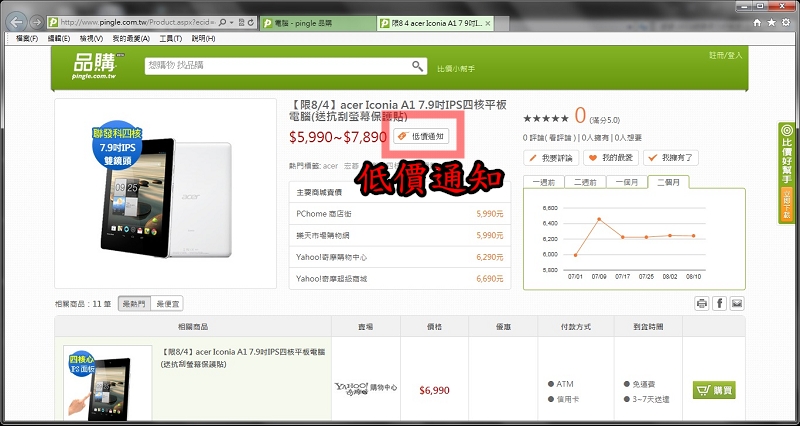Open the 比價小幫手 link

tap(456, 68)
